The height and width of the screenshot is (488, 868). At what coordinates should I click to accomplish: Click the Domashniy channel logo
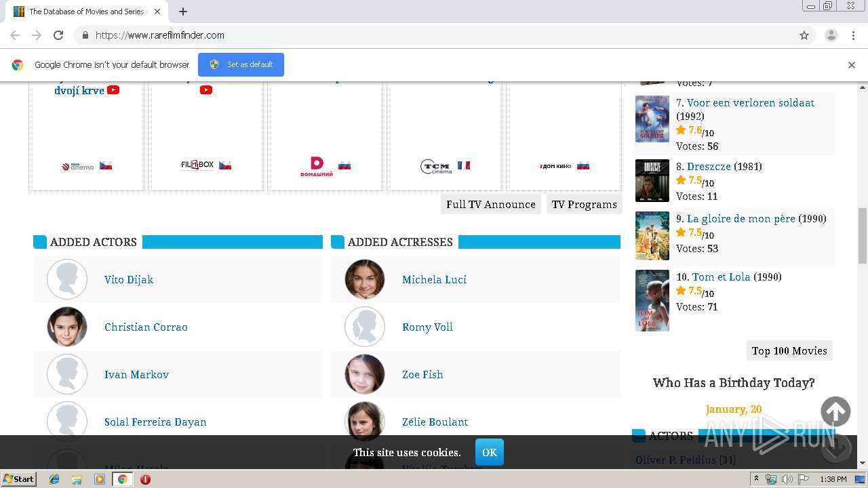click(317, 167)
